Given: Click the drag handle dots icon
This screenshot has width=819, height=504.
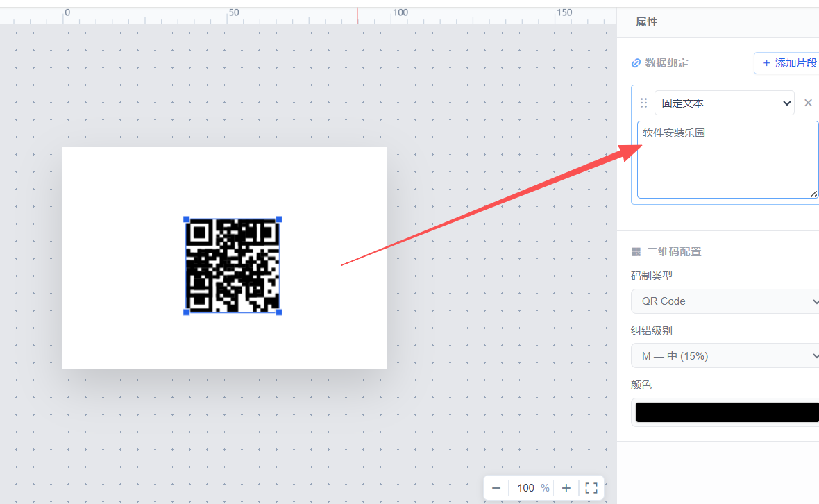Looking at the screenshot, I should (643, 103).
